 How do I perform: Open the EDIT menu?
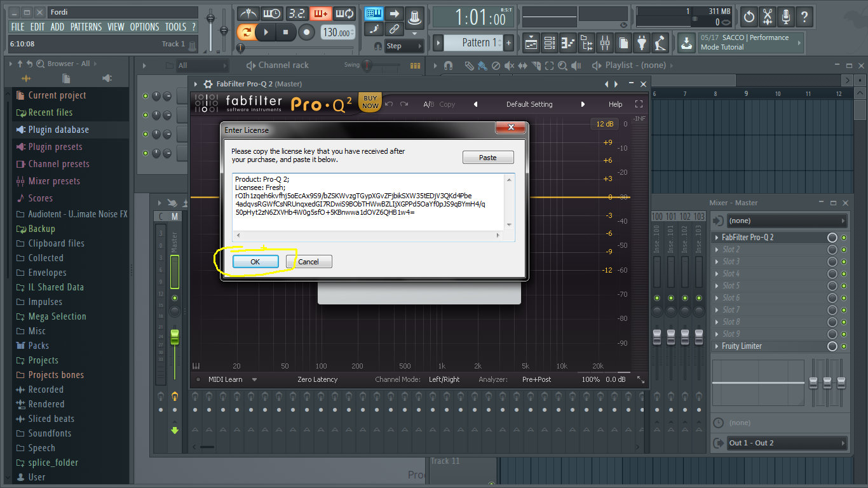coord(37,27)
